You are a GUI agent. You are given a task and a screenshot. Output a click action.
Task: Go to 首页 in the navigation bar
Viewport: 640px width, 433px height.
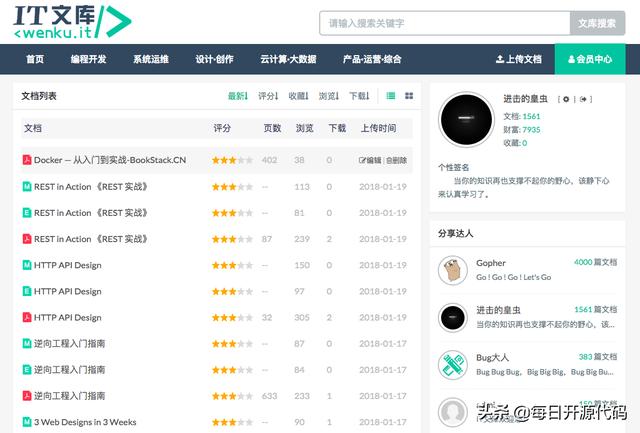click(35, 59)
